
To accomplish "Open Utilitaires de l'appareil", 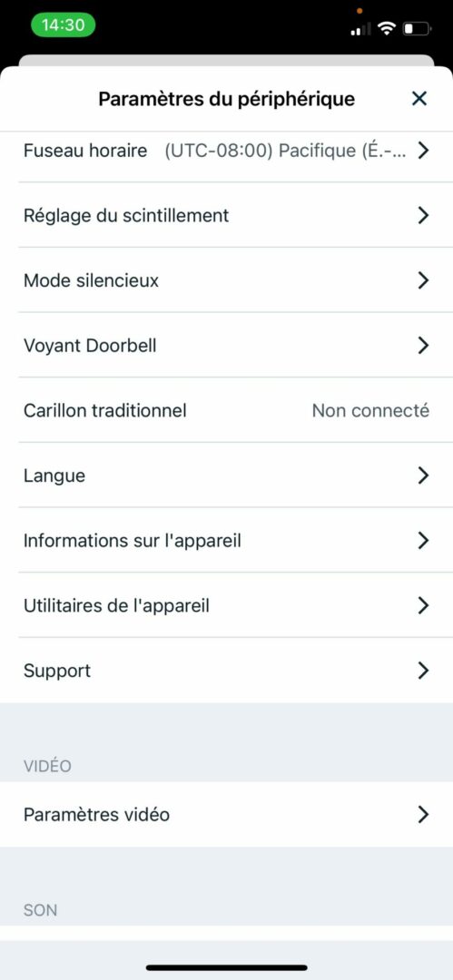I will (227, 605).
